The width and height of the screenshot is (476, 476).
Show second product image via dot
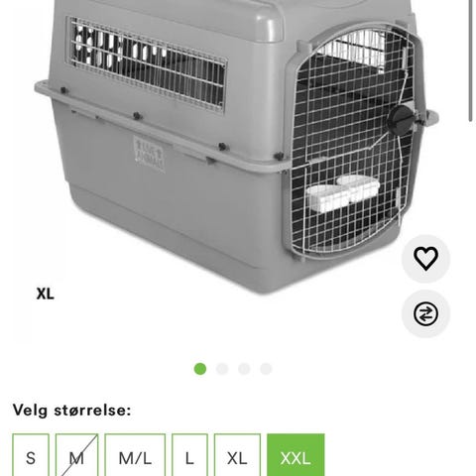pyautogui.click(x=222, y=369)
